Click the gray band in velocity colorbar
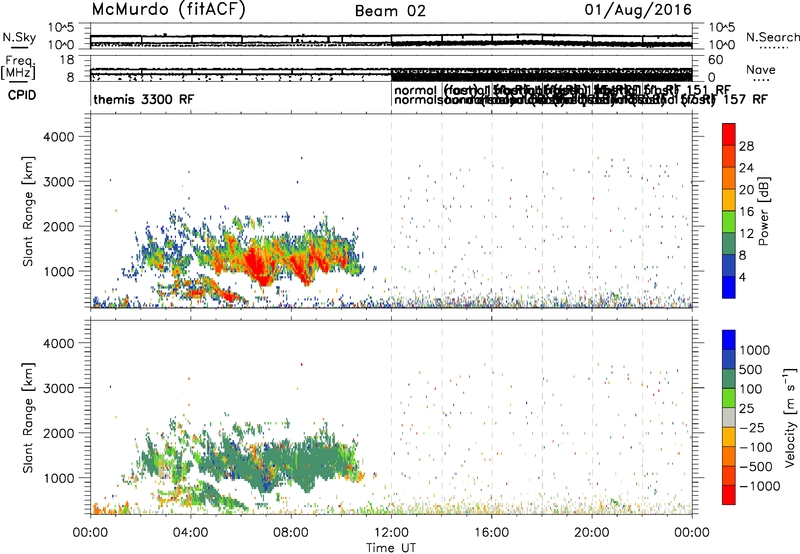The width and height of the screenshot is (800, 554). pyautogui.click(x=729, y=417)
